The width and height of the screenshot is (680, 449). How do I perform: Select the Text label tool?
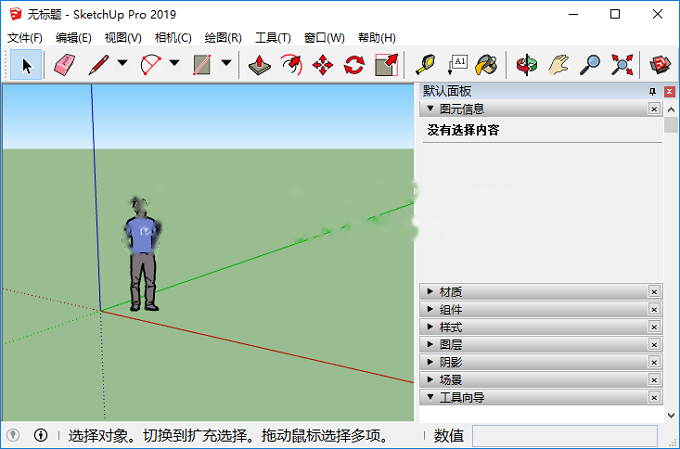coord(457,65)
